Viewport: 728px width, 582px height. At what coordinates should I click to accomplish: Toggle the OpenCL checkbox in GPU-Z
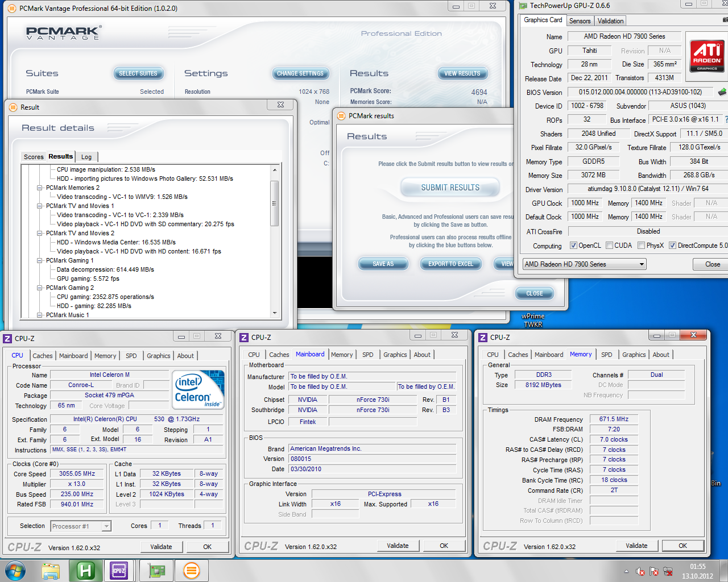tap(573, 246)
